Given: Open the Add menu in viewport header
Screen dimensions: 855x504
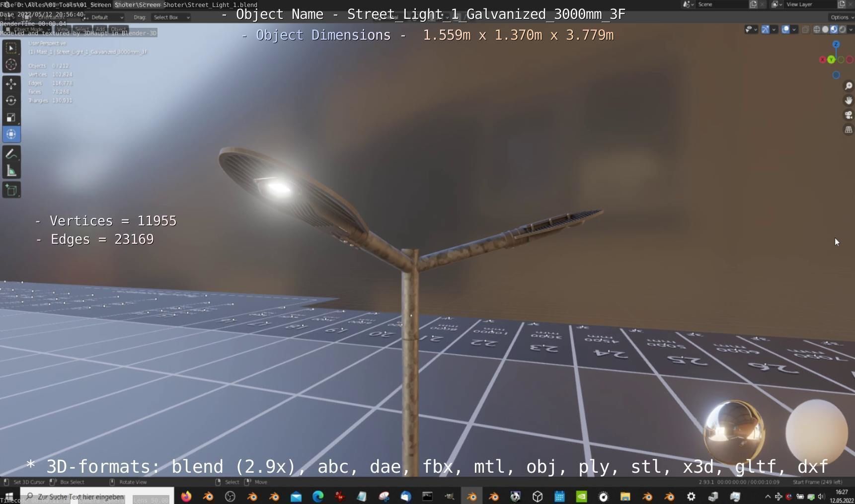Looking at the screenshot, I should coord(100,29).
